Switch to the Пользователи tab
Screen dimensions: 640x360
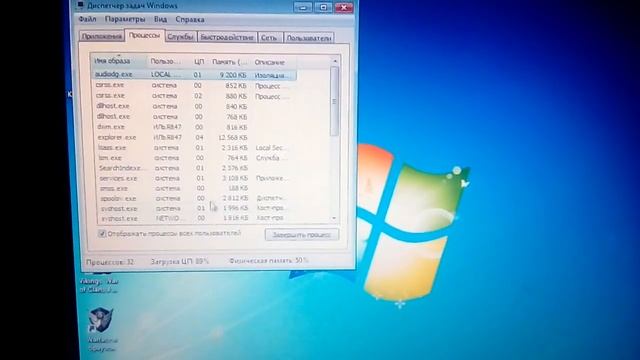pyautogui.click(x=309, y=38)
